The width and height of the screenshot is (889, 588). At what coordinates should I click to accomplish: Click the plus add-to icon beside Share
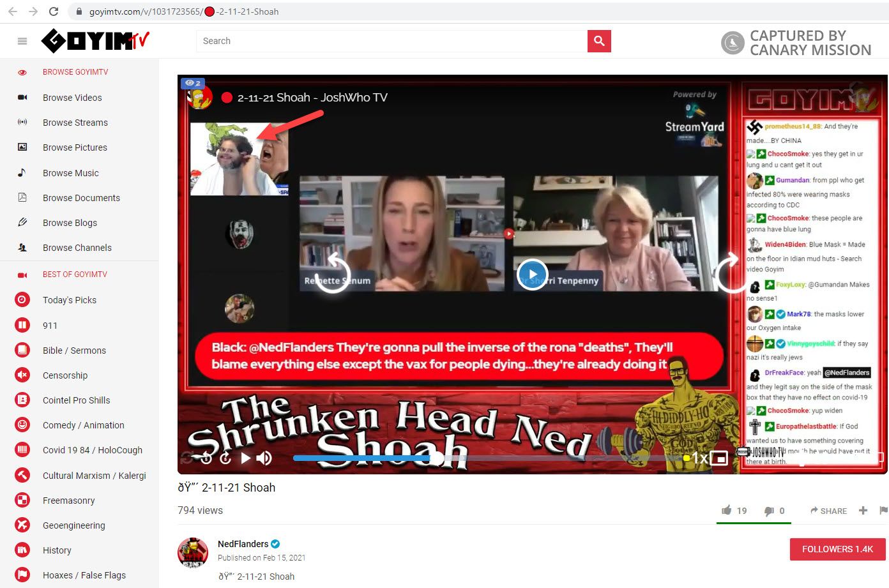point(863,510)
